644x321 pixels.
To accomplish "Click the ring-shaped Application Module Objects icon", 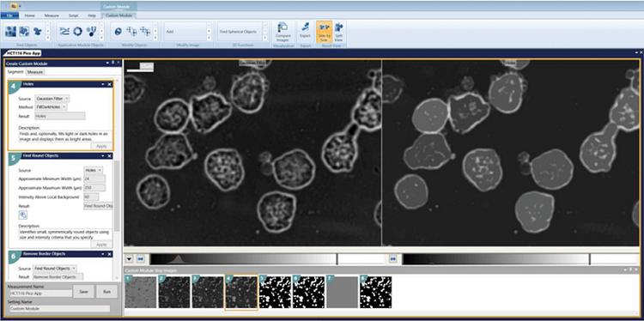I will [x=77, y=31].
